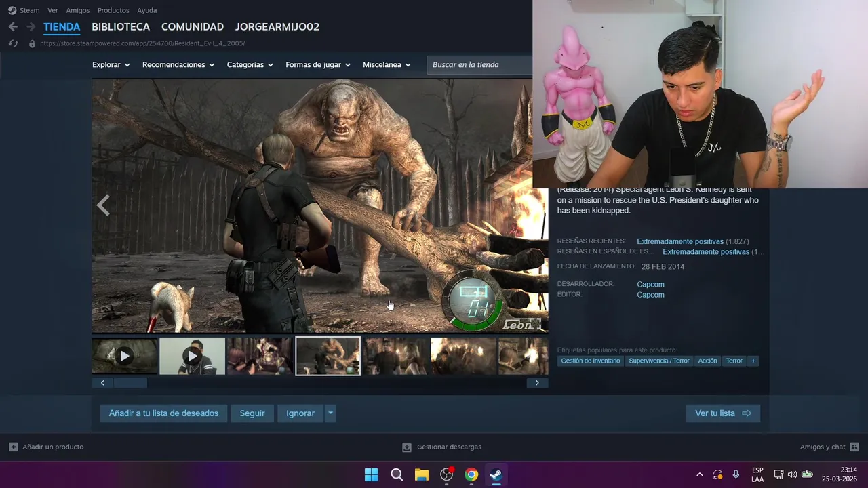Screen dimensions: 868x488
Task: Switch to COMUNIDAD tab
Action: click(x=193, y=27)
